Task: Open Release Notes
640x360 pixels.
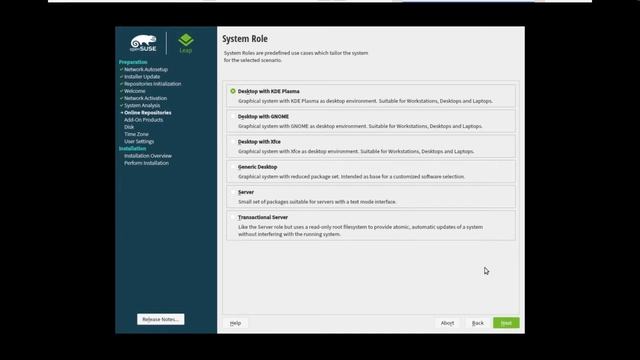Action: pos(160,319)
